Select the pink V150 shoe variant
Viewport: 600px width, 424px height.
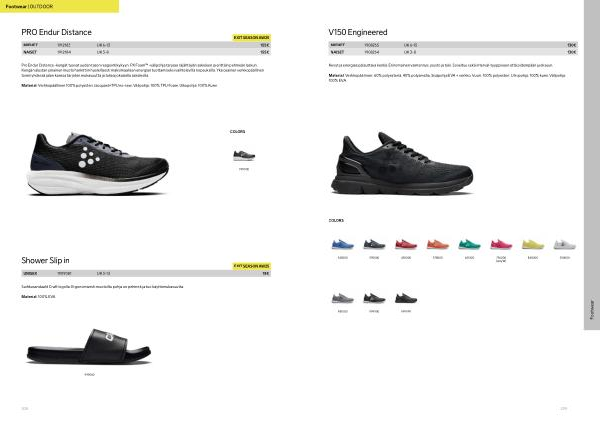pyautogui.click(x=501, y=244)
